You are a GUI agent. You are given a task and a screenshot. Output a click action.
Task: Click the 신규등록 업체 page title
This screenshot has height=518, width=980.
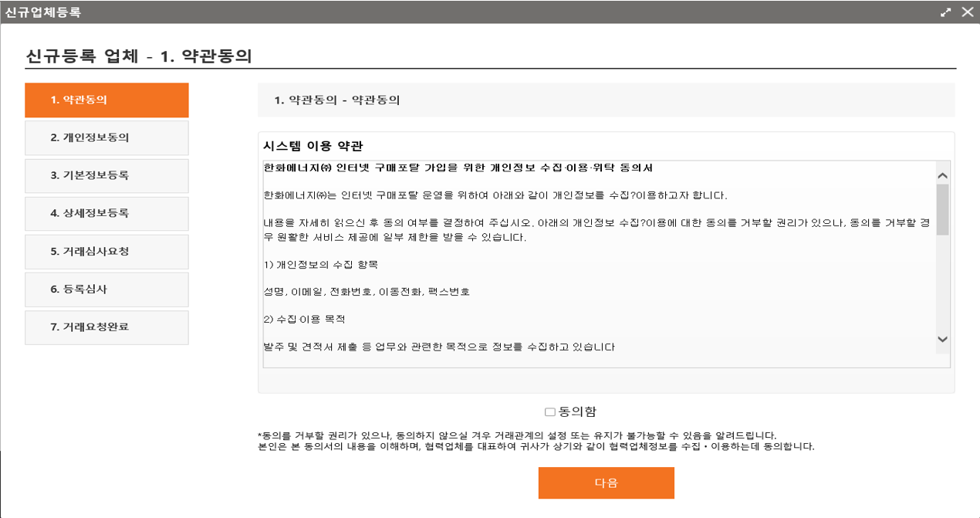(x=139, y=56)
